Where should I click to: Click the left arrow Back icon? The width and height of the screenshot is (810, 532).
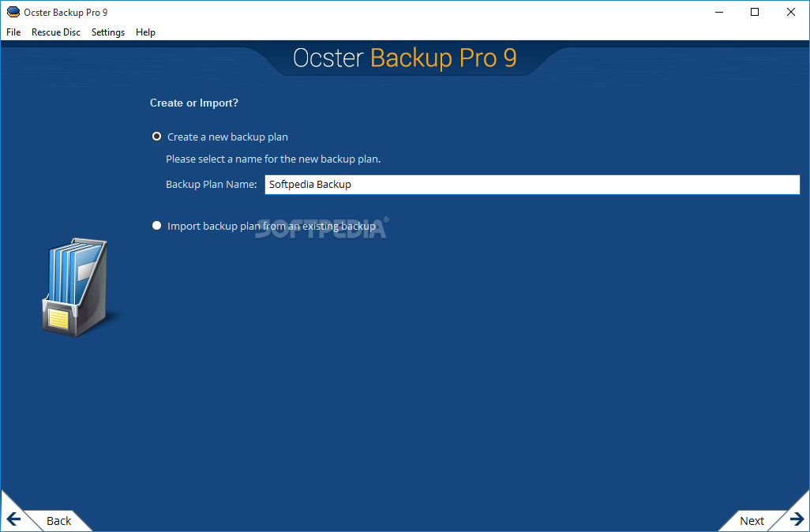(13, 519)
